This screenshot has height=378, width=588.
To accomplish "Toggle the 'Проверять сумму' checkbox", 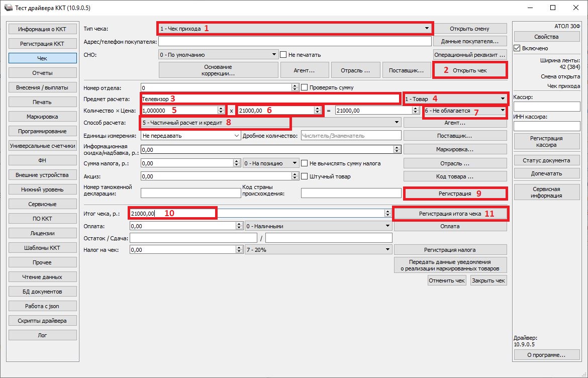I will [x=304, y=87].
